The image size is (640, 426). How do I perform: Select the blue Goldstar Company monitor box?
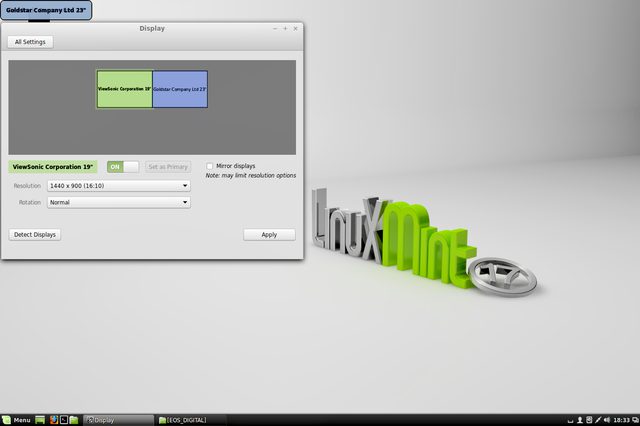[180, 89]
